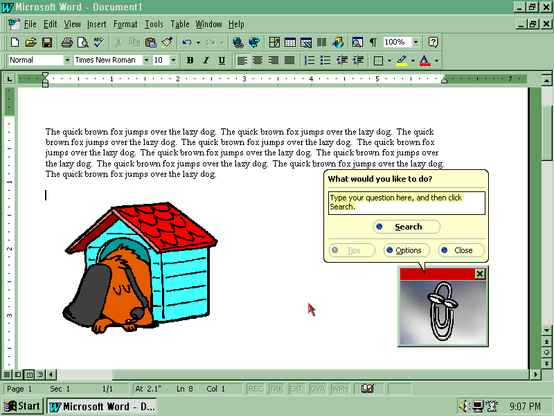
Task: Expand the Style dropdown showing Normal
Action: click(67, 60)
